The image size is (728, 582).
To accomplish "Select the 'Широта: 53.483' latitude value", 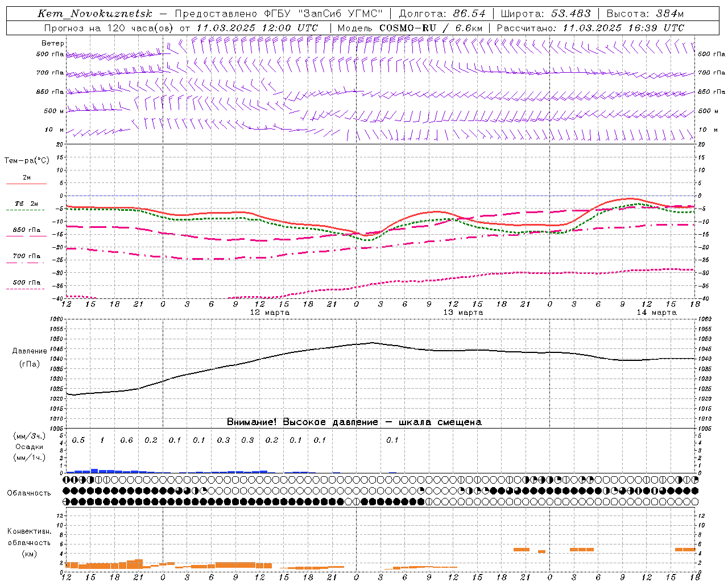I will (546, 14).
